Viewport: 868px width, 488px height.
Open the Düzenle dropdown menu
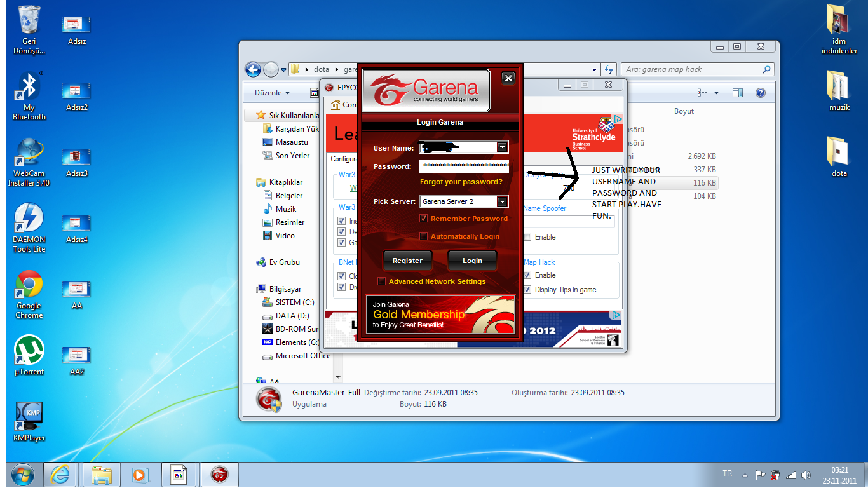(x=273, y=93)
